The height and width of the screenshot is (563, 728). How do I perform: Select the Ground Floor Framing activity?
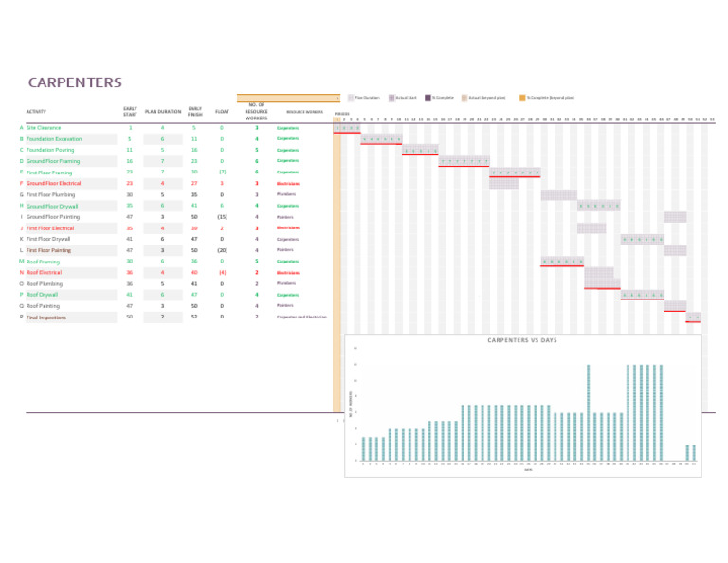53,161
